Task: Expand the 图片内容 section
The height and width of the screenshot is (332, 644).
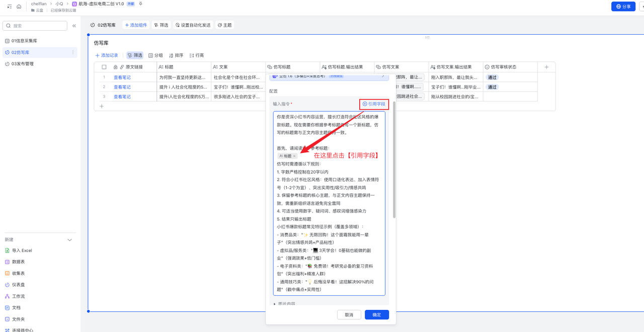Action: click(284, 304)
